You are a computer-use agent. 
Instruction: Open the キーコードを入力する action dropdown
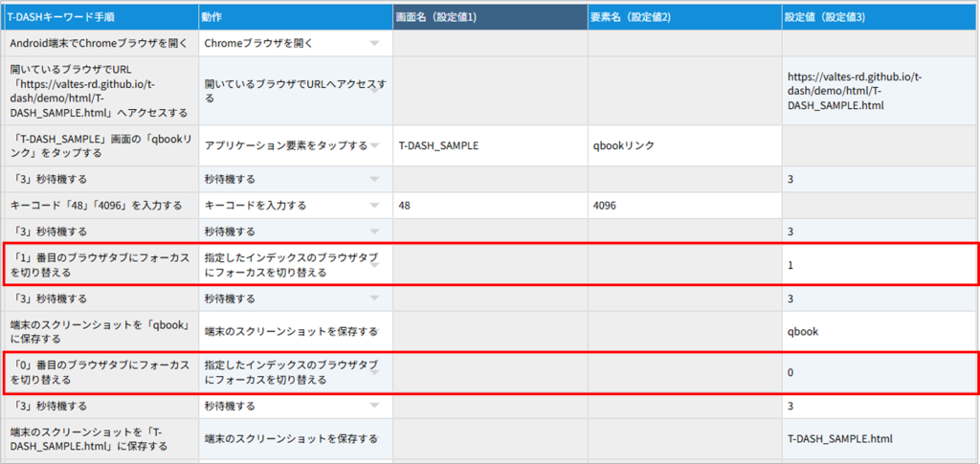point(374,206)
